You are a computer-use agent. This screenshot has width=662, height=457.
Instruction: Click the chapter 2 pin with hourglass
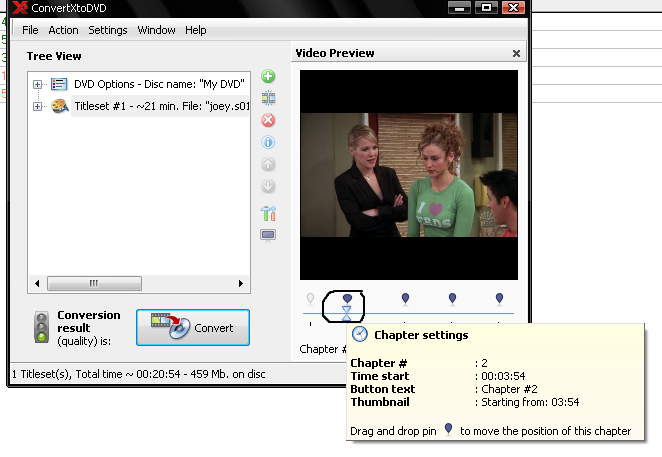(x=347, y=299)
